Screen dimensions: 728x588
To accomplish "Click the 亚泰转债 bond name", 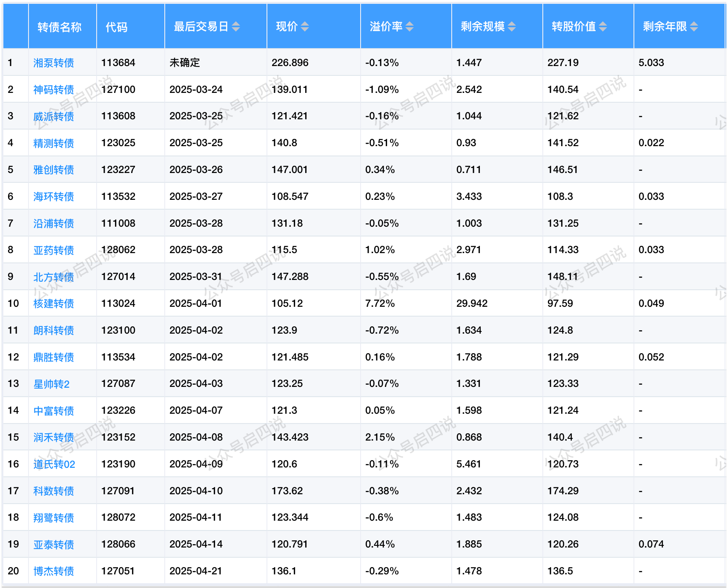I will pyautogui.click(x=54, y=545).
